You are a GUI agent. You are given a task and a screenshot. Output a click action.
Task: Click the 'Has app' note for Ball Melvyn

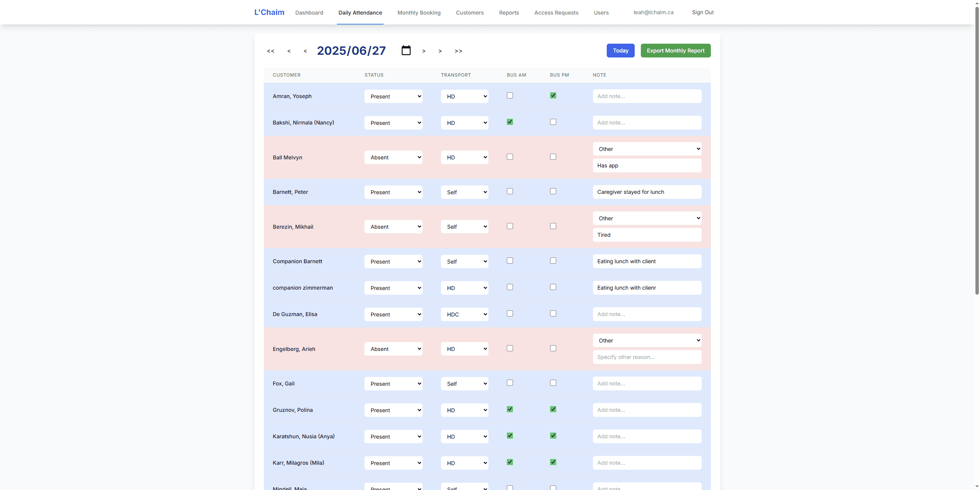(x=647, y=166)
